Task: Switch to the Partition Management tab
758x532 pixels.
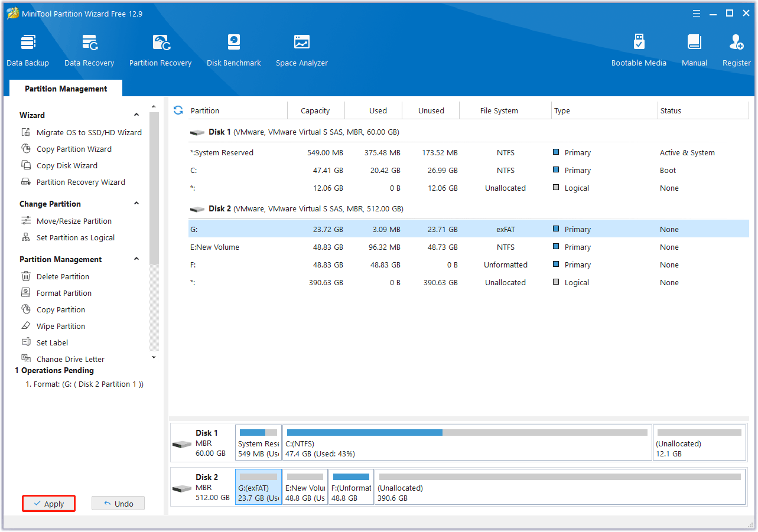Action: [66, 89]
